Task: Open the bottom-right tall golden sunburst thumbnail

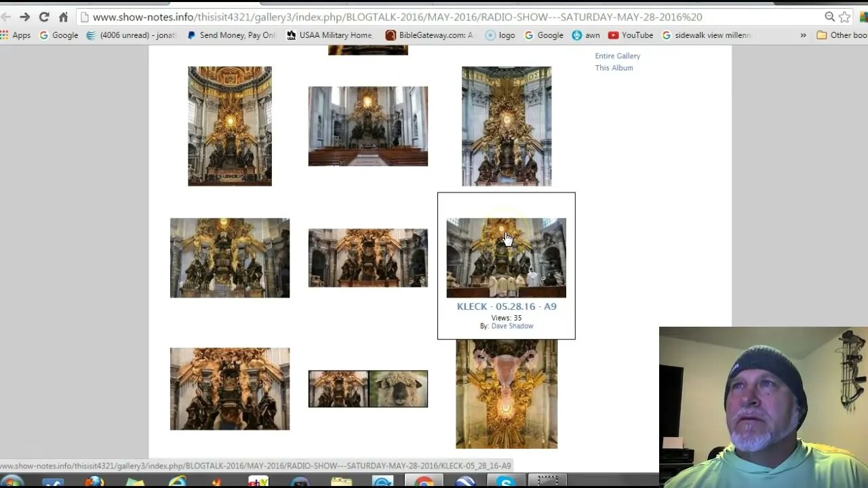Action: click(x=507, y=394)
